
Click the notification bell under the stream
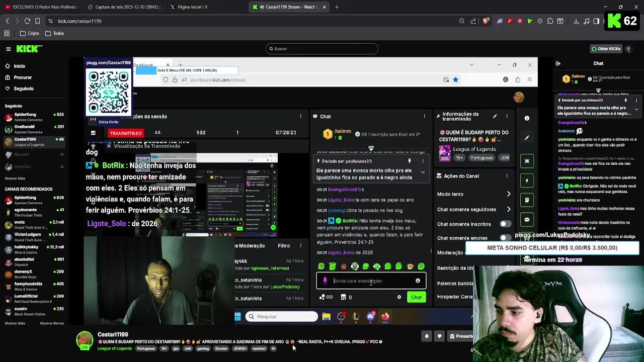427,336
